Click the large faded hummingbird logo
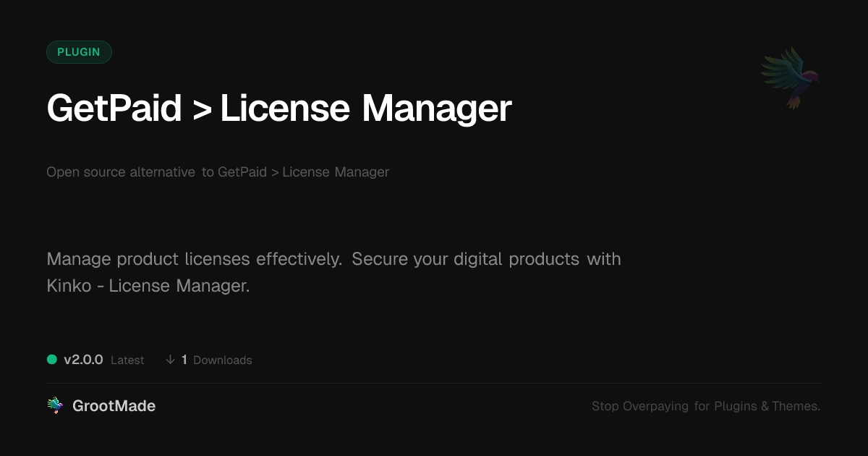Screen dimensions: 868x456 pos(791,77)
